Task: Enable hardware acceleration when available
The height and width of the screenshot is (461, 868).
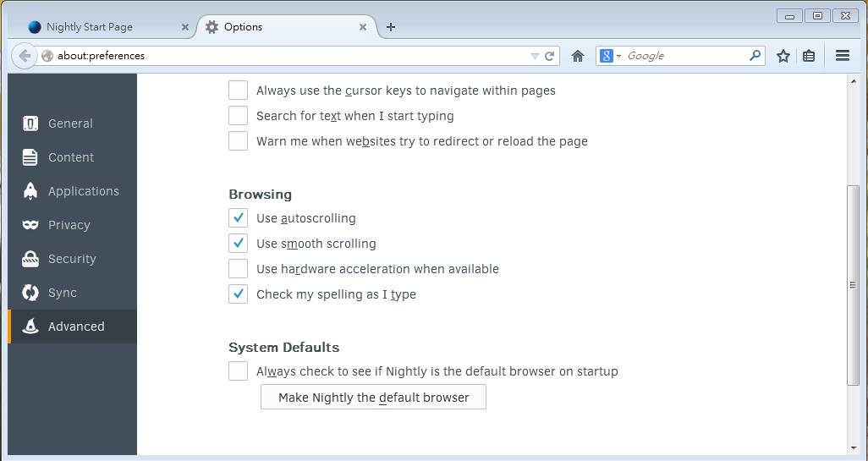Action: [238, 269]
